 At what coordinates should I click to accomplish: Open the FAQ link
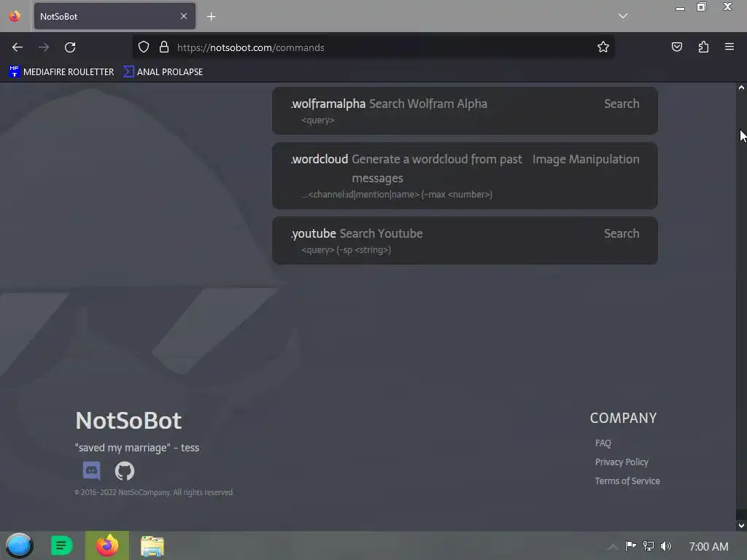click(603, 443)
